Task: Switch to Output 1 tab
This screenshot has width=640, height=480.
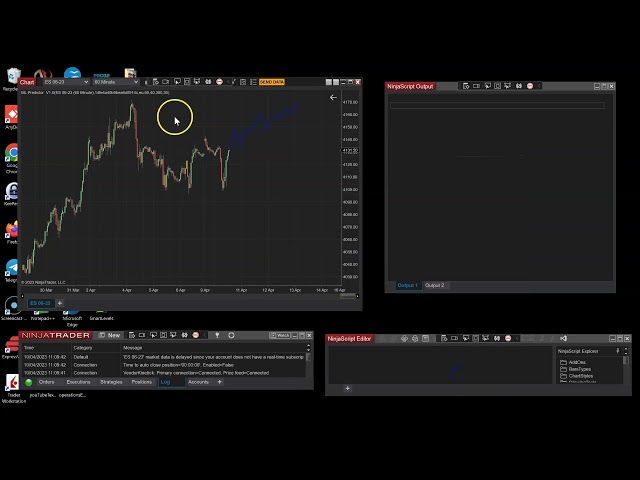Action: click(407, 285)
